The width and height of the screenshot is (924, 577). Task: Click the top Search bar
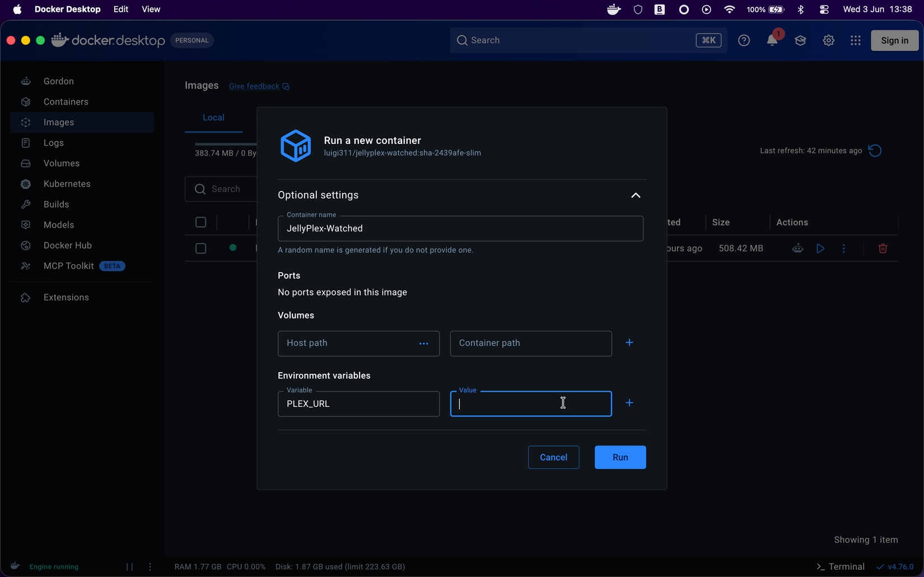point(588,40)
